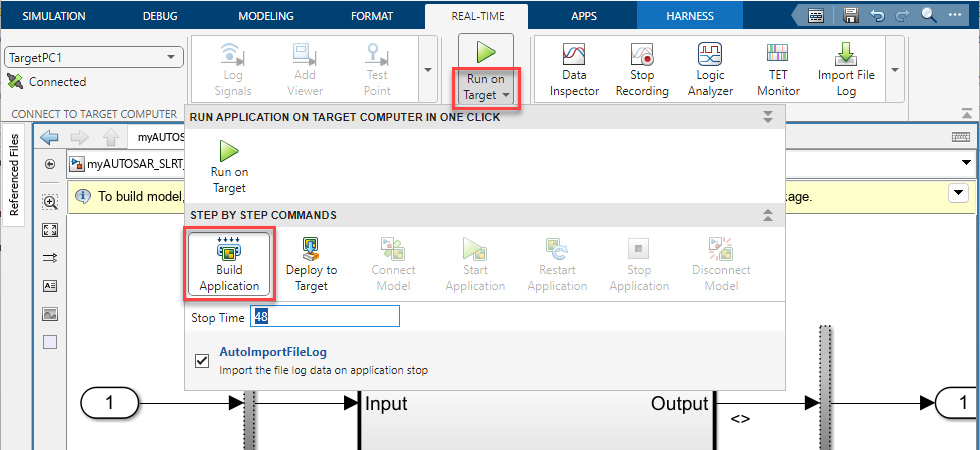The width and height of the screenshot is (980, 450).
Task: Open the TargetPC1 target computer dropdown
Action: coord(94,58)
